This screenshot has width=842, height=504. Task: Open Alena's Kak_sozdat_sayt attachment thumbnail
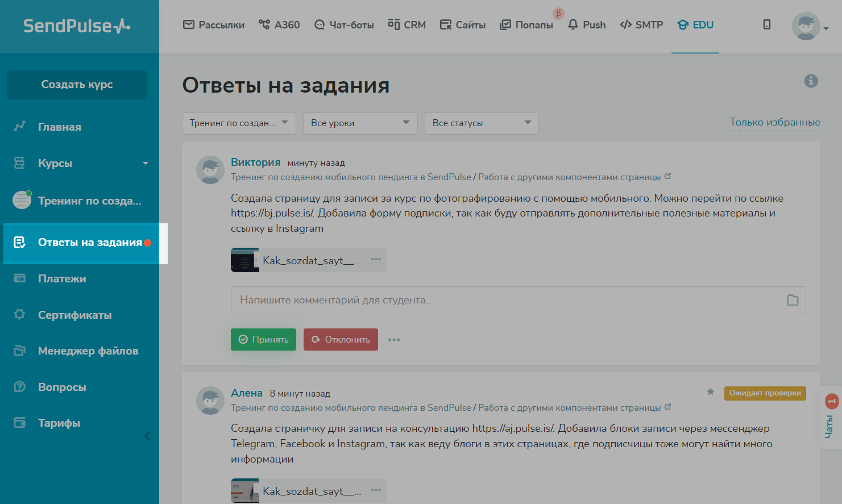(245, 491)
